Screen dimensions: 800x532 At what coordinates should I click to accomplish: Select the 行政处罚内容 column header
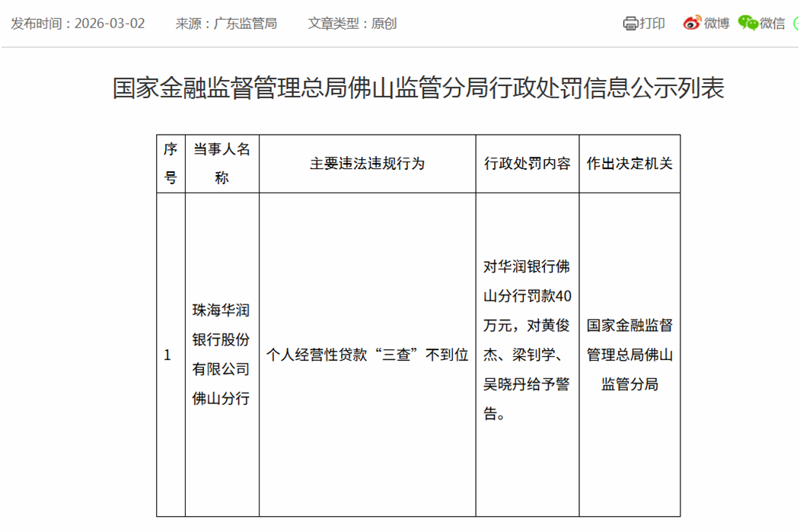pos(527,164)
